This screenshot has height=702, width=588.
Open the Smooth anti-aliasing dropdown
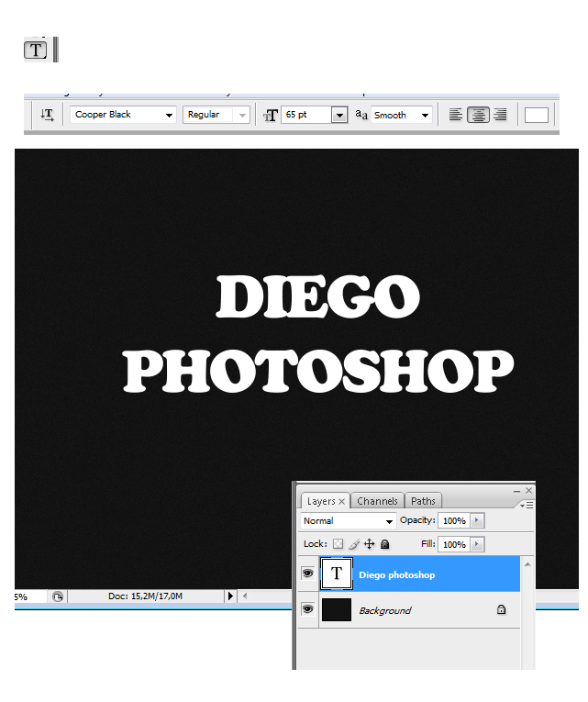tap(402, 115)
